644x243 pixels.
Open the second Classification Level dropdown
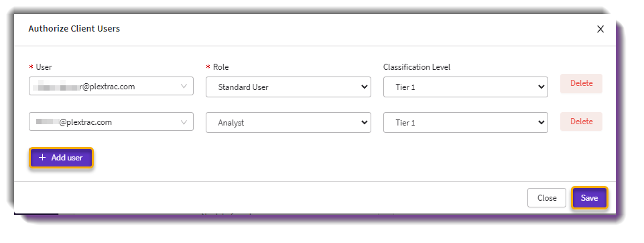click(465, 123)
